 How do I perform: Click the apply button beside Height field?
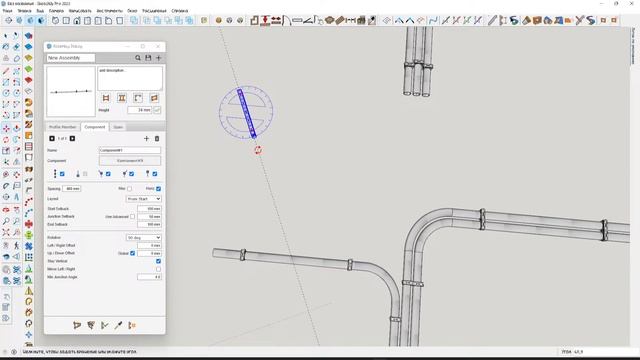click(x=157, y=110)
